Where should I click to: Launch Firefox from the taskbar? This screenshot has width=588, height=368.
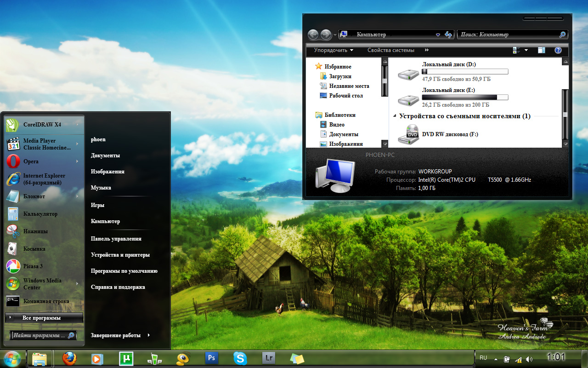(x=69, y=358)
